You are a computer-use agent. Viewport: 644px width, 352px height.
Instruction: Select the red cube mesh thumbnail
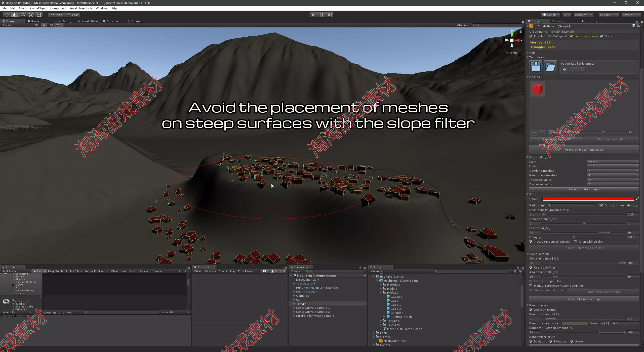538,89
